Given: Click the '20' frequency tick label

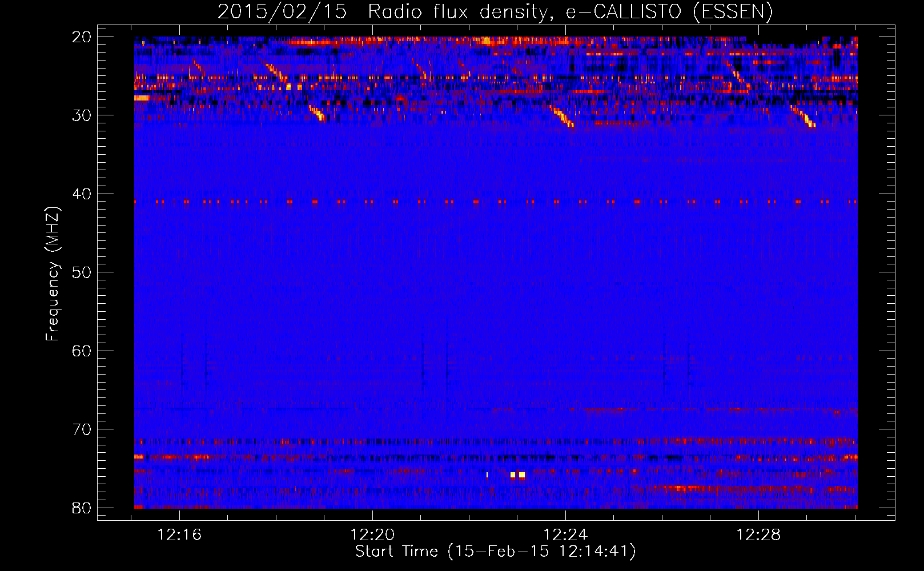Looking at the screenshot, I should (82, 37).
